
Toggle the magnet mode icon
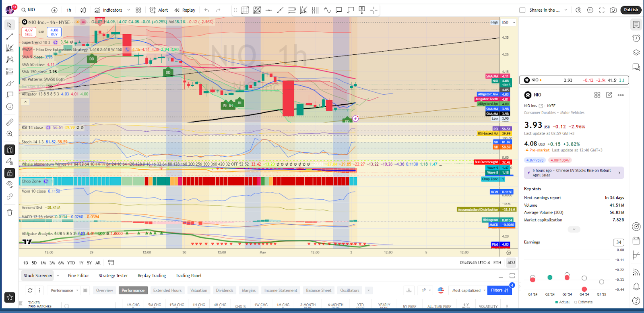click(x=10, y=149)
